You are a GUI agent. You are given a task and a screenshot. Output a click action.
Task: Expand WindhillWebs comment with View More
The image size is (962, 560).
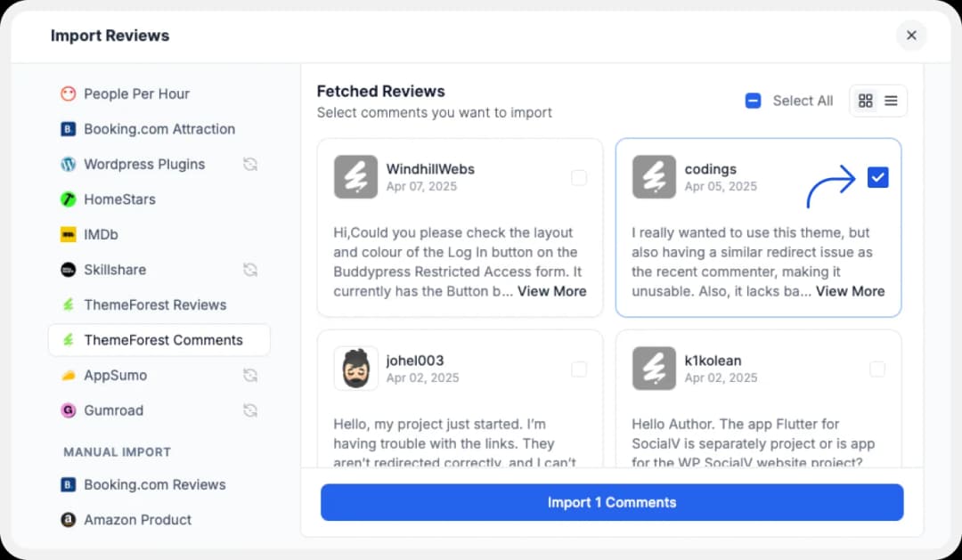point(551,291)
